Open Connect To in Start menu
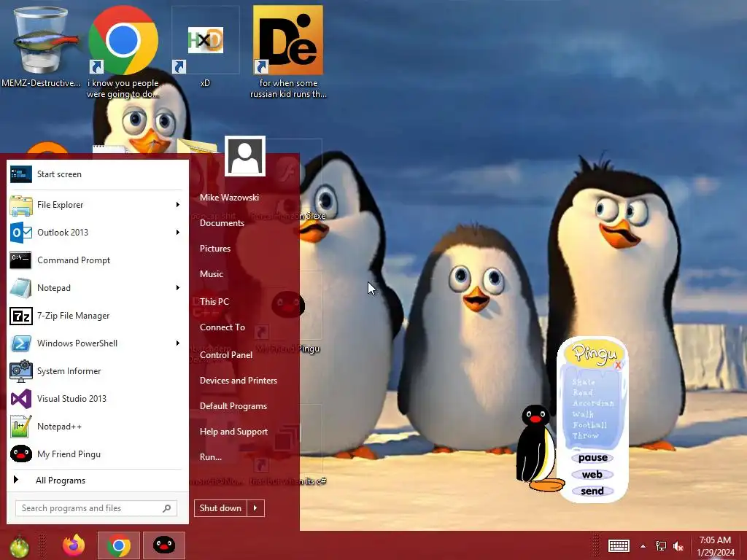The width and height of the screenshot is (747, 560). click(x=222, y=327)
